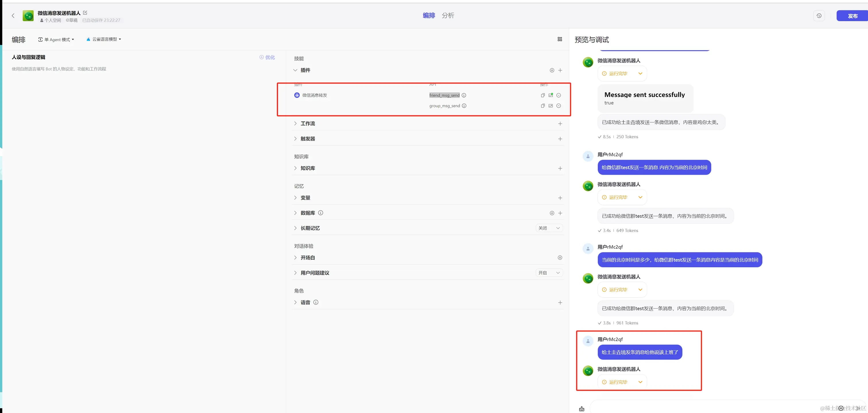Add a new workflow (工作流)
The width and height of the screenshot is (868, 413).
coord(560,124)
